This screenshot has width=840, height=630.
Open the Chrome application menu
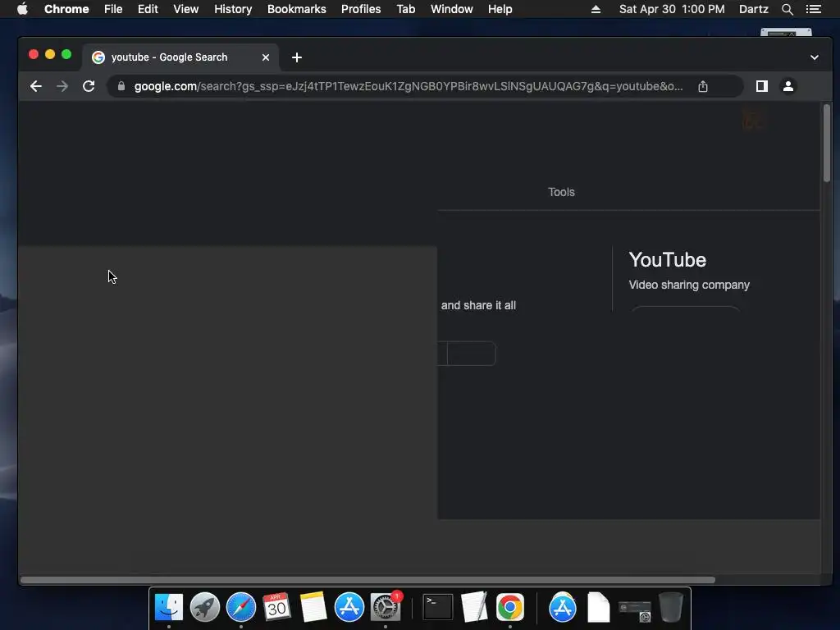point(66,9)
